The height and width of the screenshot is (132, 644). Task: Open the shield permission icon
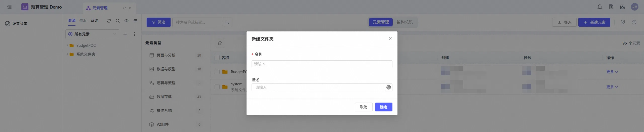623,22
